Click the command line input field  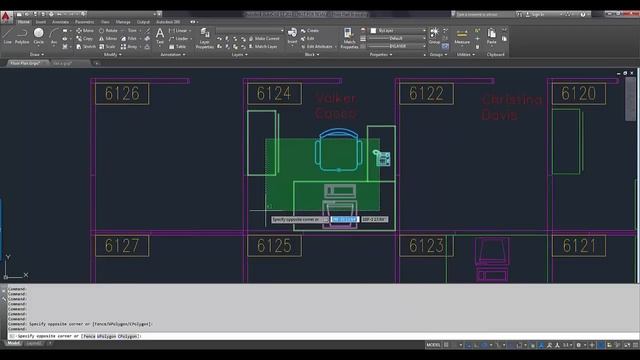[x=322, y=336]
